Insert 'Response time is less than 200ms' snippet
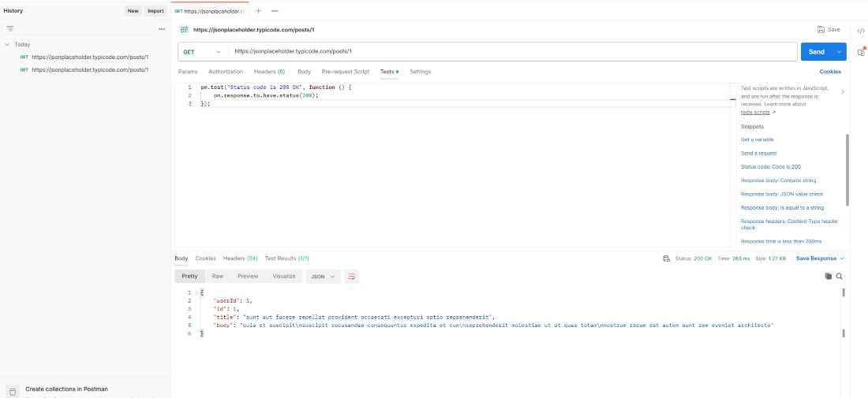Screen dimensions: 868x398 781,242
